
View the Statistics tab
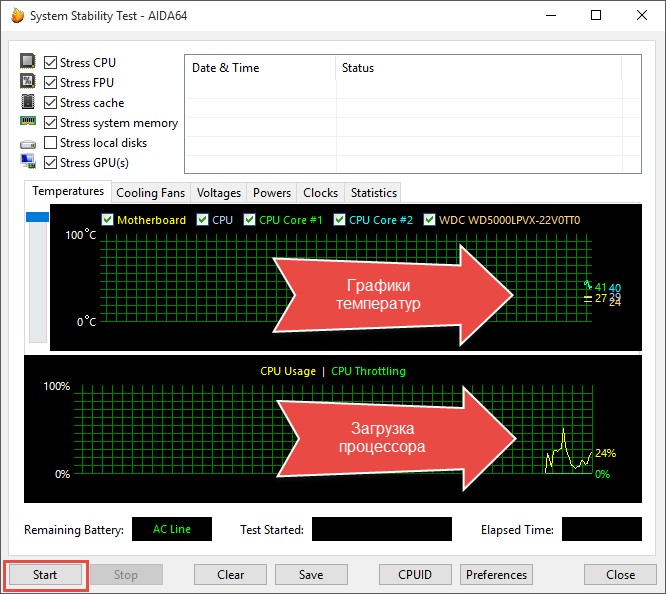point(374,193)
